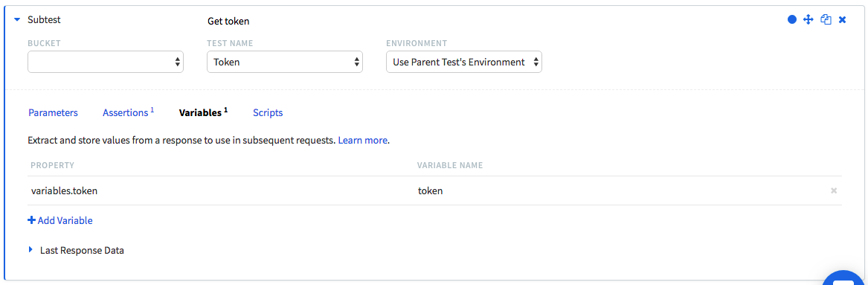Click the blue circle status icon
868x285 pixels.
(x=791, y=19)
